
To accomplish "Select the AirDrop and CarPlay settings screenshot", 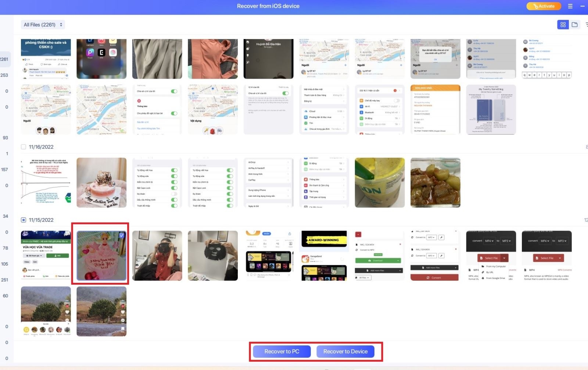I will tap(269, 183).
